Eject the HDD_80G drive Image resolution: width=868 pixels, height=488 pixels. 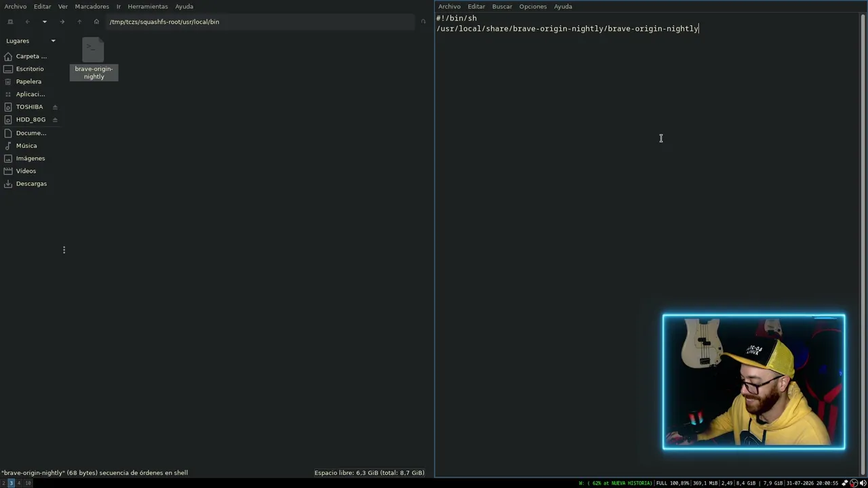pos(55,119)
